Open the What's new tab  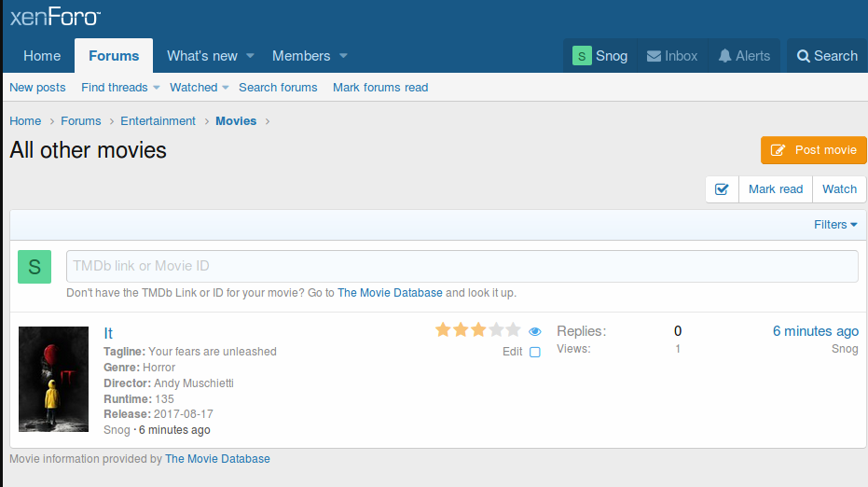point(202,56)
